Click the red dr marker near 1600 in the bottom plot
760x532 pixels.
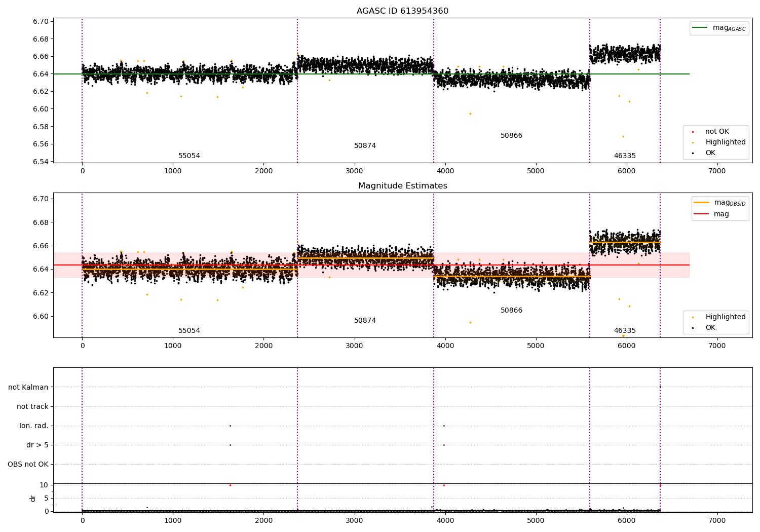pyautogui.click(x=230, y=485)
